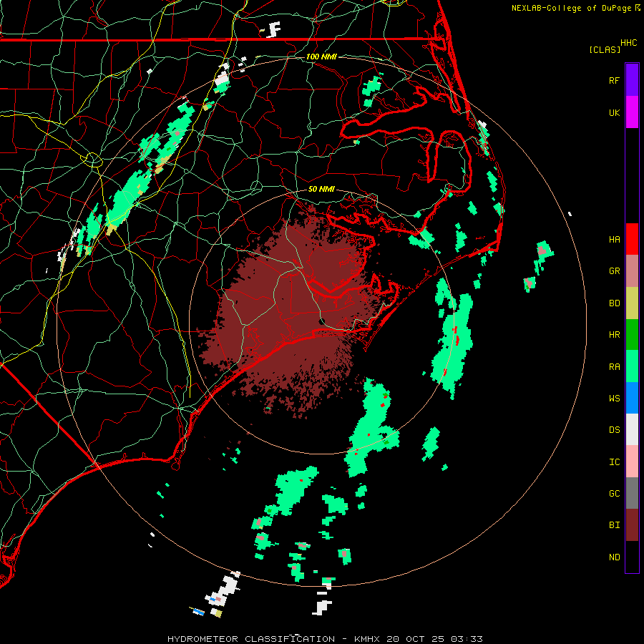Click the 50 NMI range ring label
Screen dimensions: 644x644
(x=321, y=189)
